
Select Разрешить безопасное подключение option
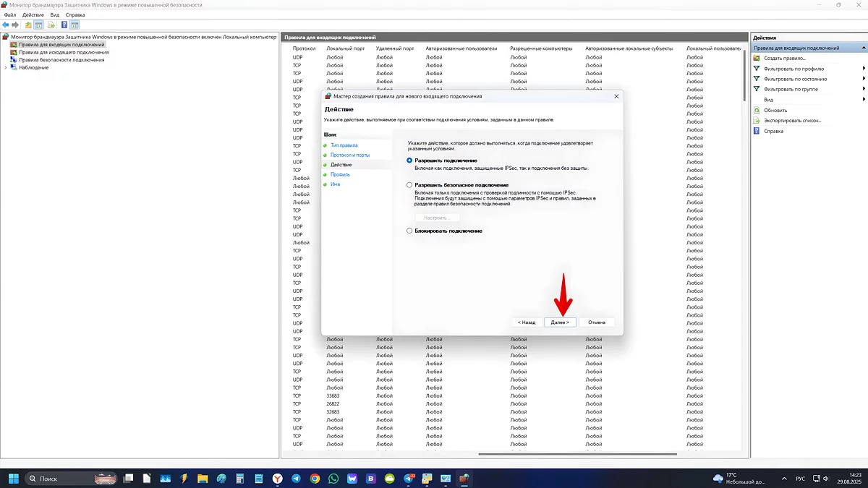[409, 185]
